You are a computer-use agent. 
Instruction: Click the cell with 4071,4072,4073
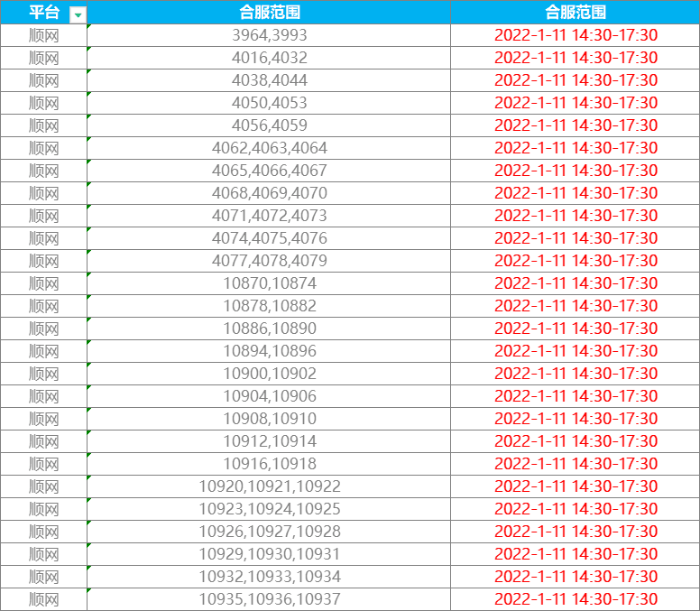pos(269,216)
